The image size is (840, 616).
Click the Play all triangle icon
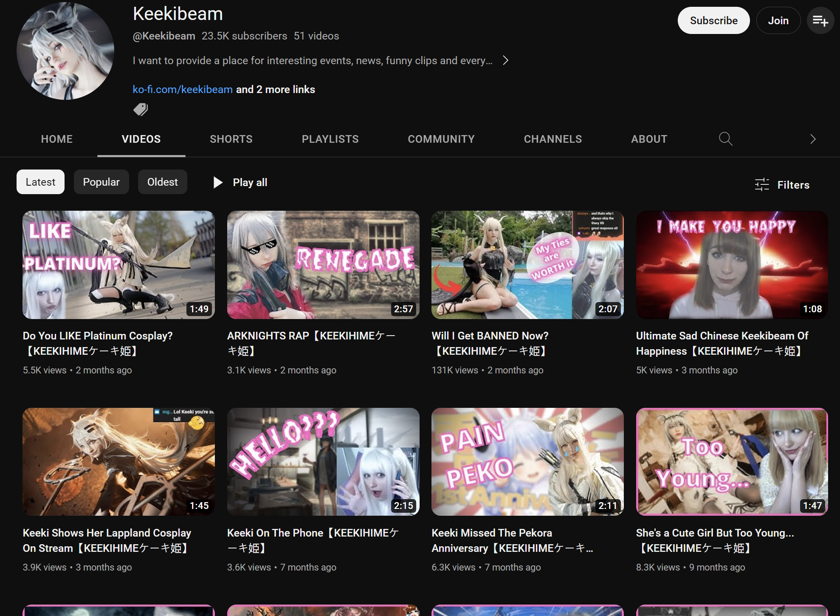click(218, 182)
